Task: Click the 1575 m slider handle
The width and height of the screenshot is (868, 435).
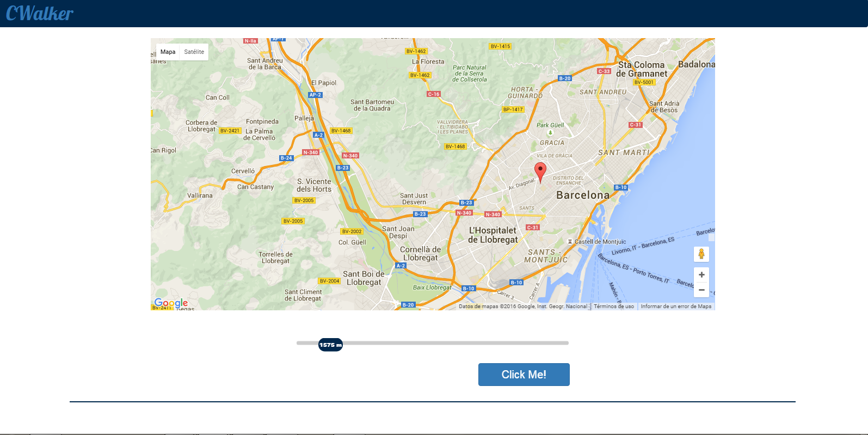Action: tap(330, 345)
